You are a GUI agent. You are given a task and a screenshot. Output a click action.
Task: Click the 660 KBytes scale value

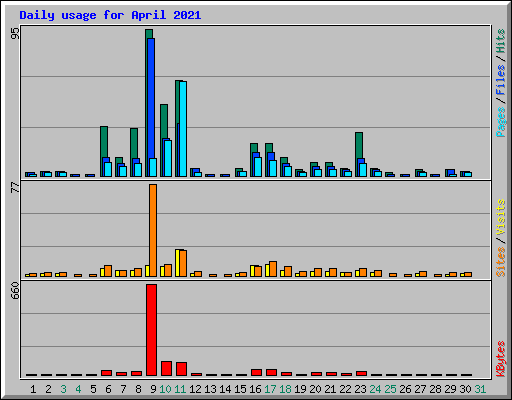(15, 290)
